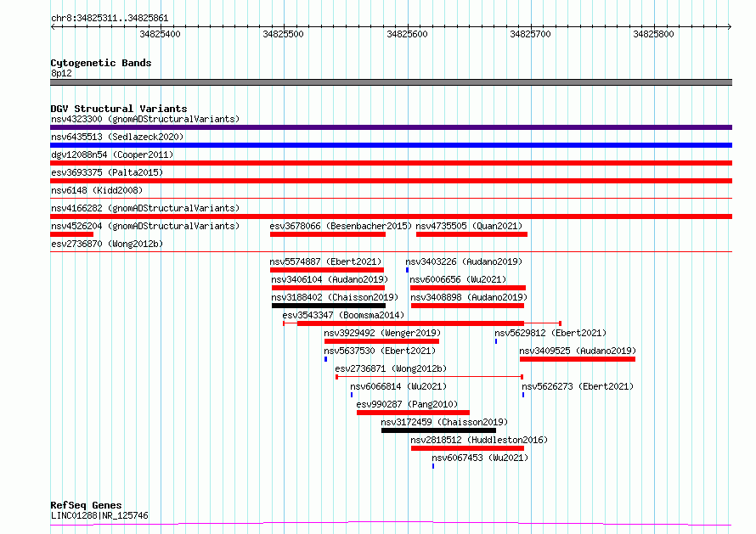Click the esv3543347 Boomsma2014 red bar
The height and width of the screenshot is (534, 756).
click(x=410, y=323)
